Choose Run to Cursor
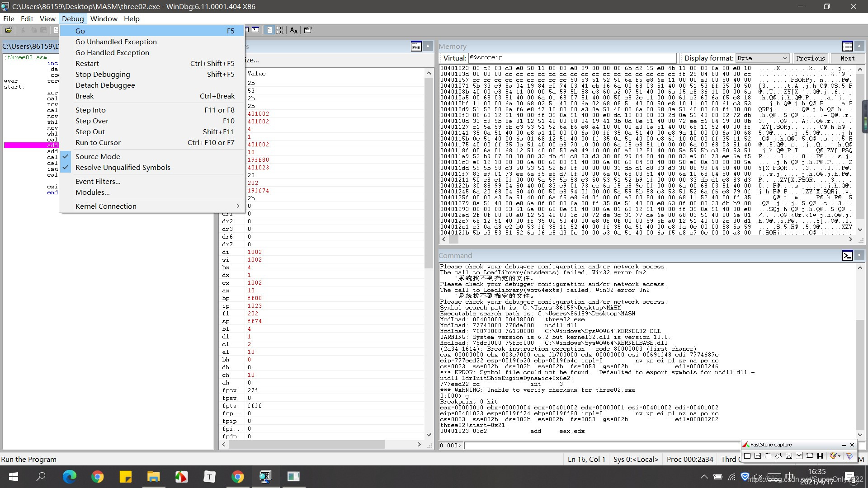 (152, 142)
